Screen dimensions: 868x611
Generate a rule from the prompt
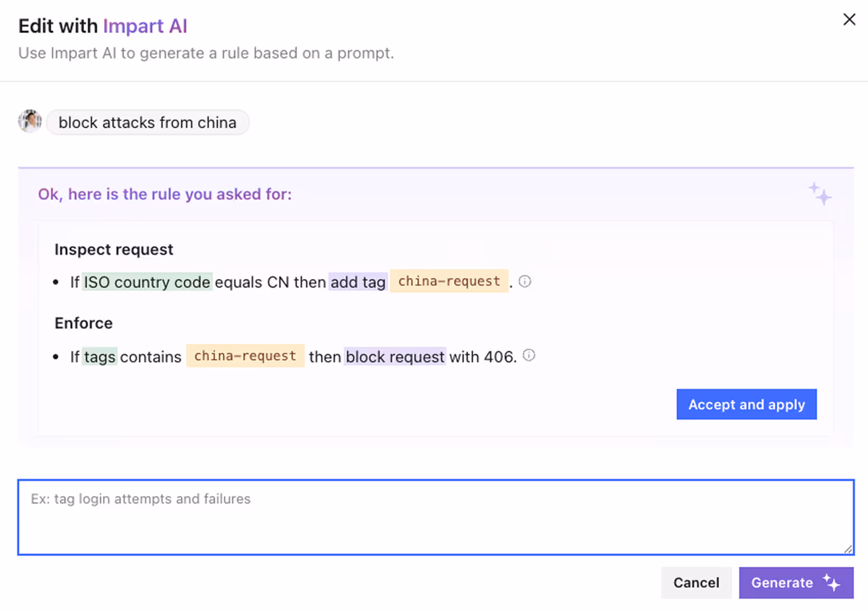point(796,582)
